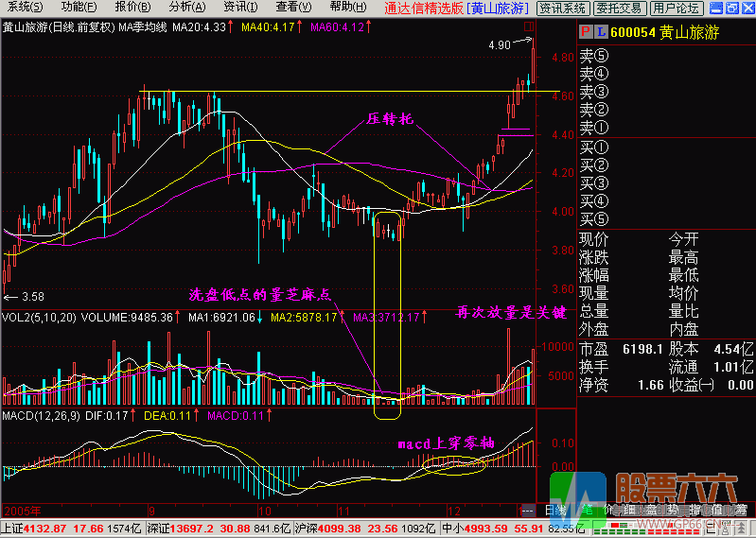Select the 笔 tab in the bottom panel

click(586, 510)
